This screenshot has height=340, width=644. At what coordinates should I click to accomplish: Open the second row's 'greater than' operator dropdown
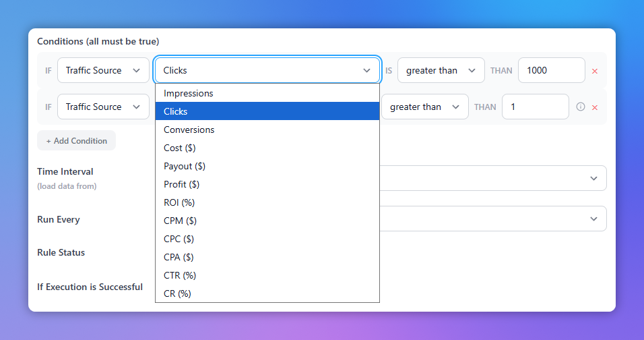coord(424,107)
